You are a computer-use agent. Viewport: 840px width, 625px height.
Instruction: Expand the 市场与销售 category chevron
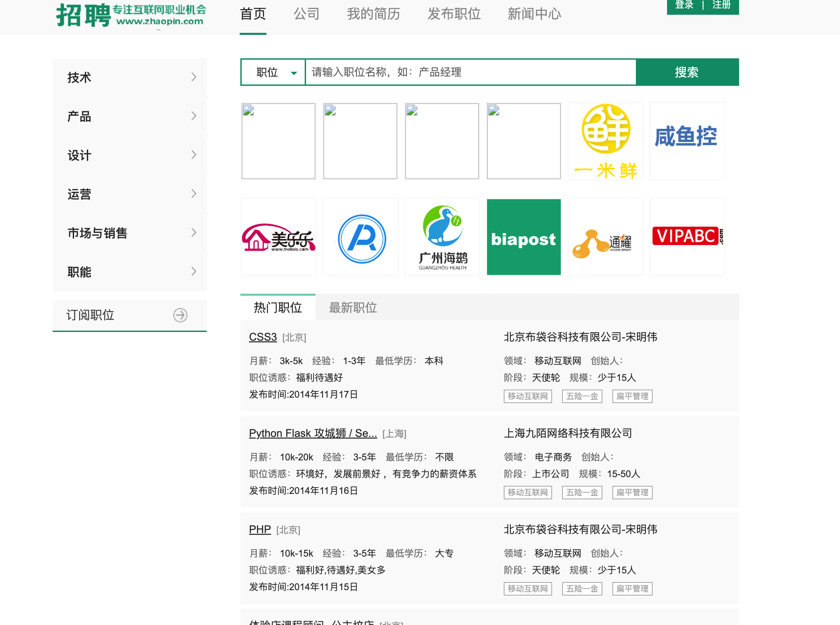(x=194, y=232)
